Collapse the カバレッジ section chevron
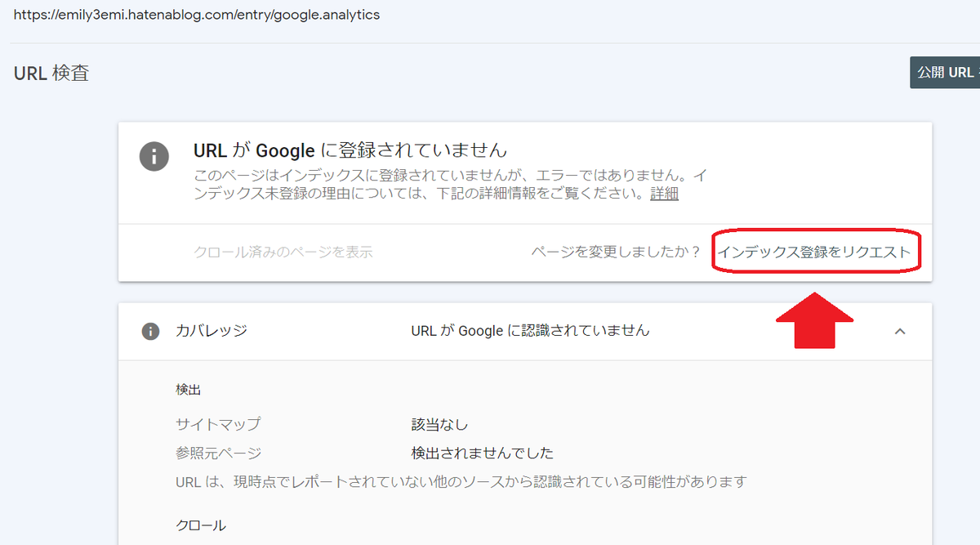The height and width of the screenshot is (545, 980). click(x=900, y=331)
